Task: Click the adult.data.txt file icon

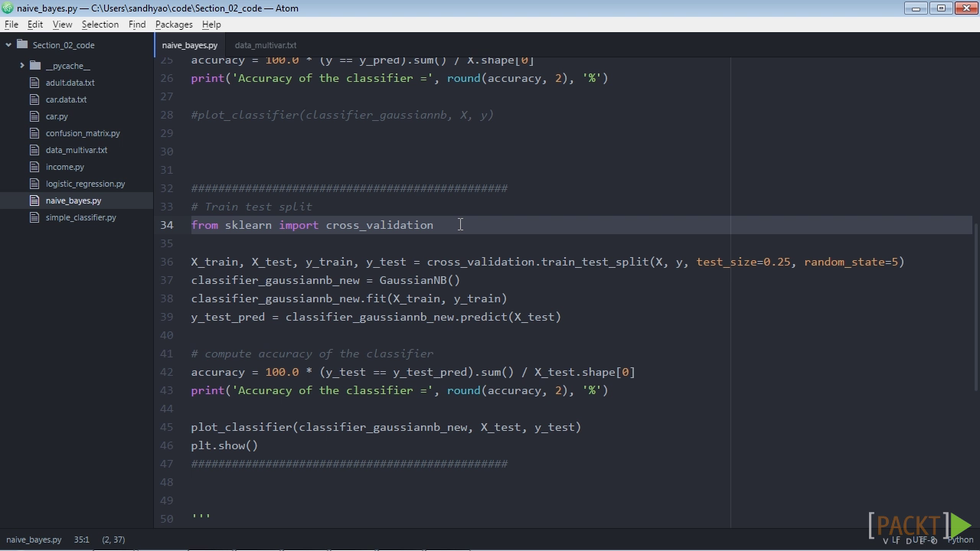Action: pos(34,83)
